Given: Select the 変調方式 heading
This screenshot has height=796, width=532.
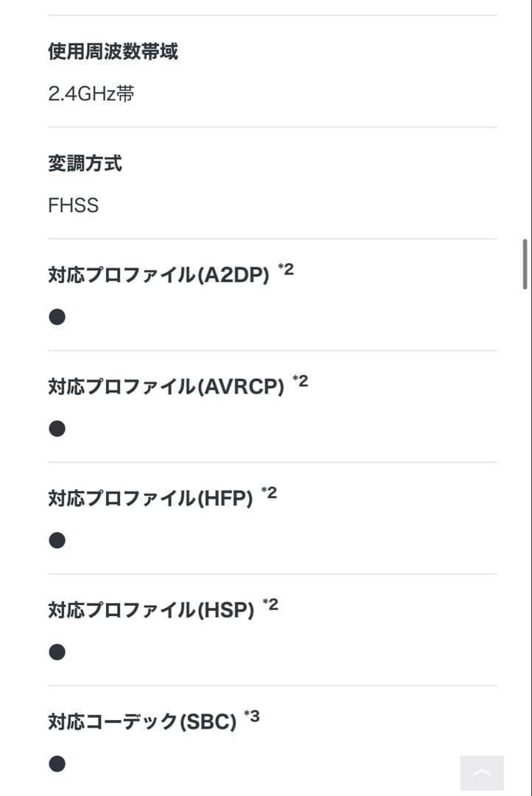Looking at the screenshot, I should click(85, 164).
